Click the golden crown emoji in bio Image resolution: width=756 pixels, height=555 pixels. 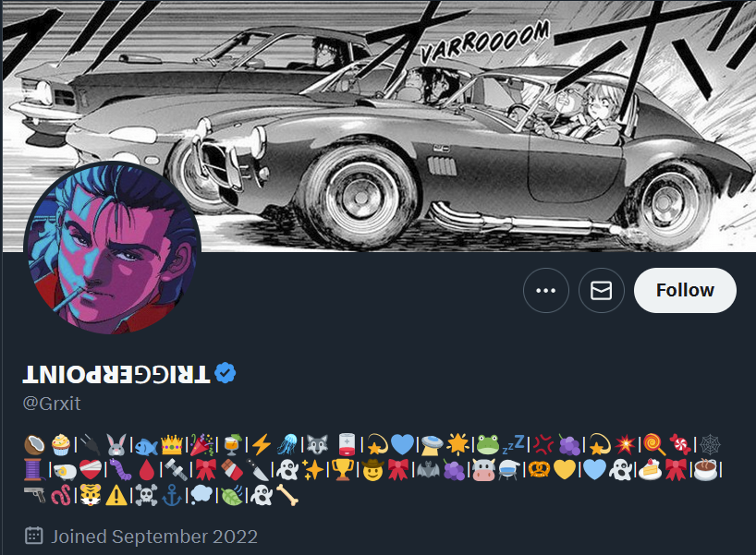(x=172, y=445)
